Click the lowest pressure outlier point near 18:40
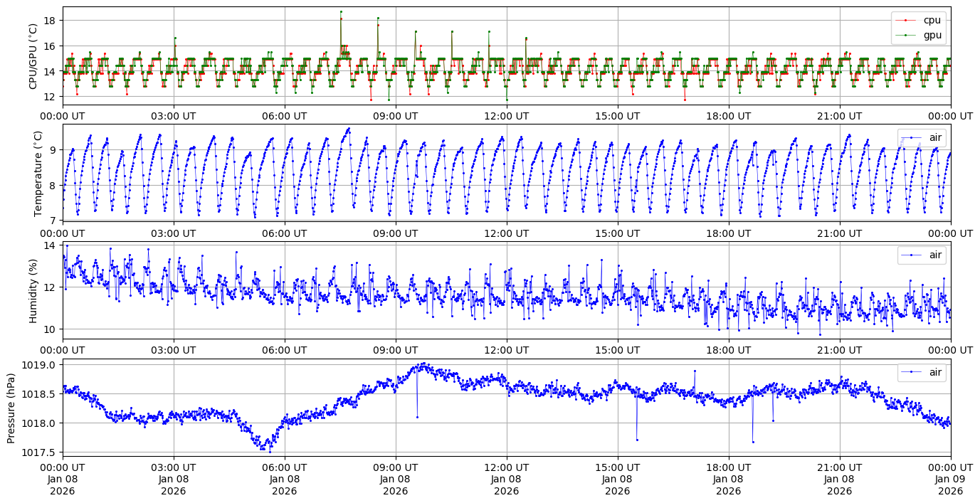Image resolution: width=980 pixels, height=503 pixels. pos(753,442)
